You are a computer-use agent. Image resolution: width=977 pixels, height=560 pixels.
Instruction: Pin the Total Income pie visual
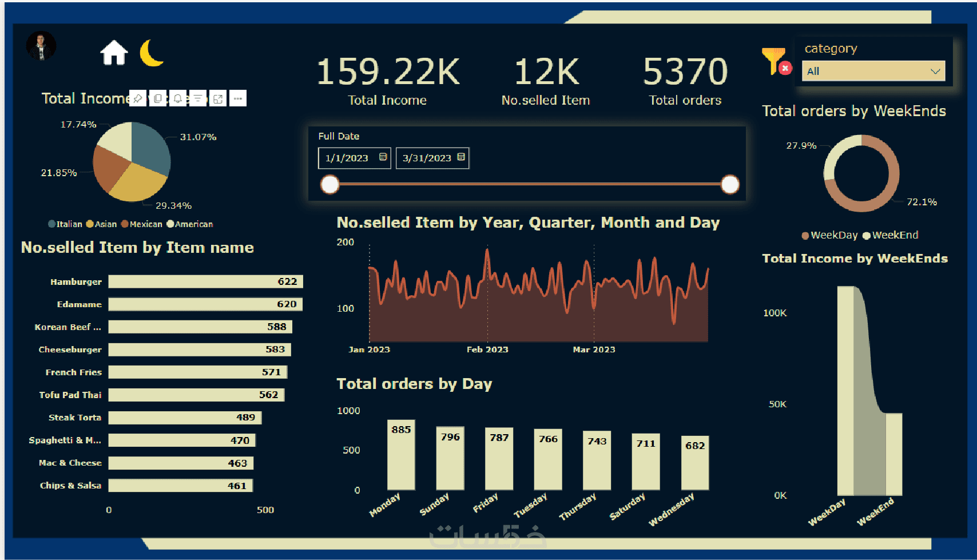pos(138,98)
